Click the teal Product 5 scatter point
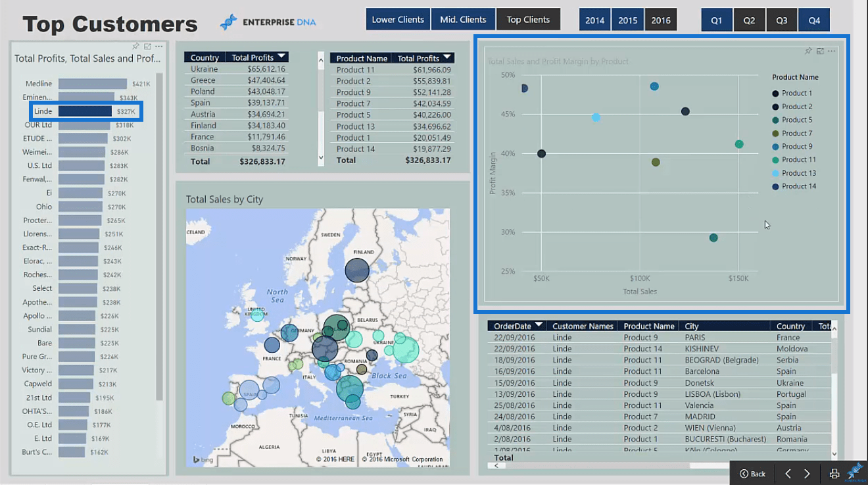 (x=713, y=238)
